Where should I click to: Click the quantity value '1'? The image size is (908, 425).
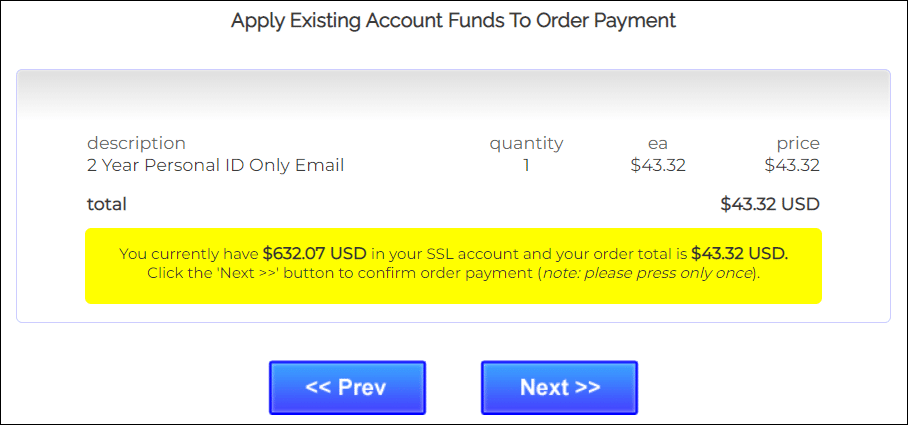tap(526, 165)
